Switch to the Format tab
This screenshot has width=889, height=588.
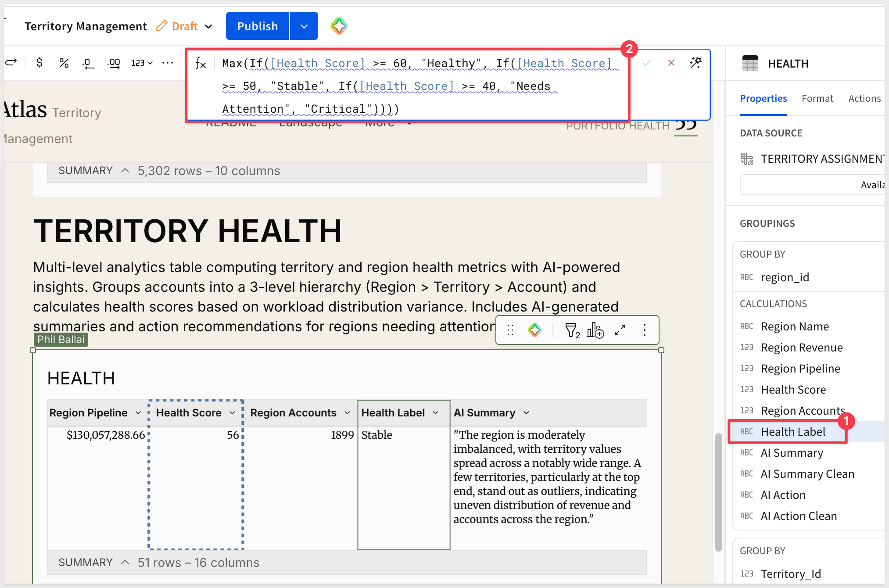(817, 98)
